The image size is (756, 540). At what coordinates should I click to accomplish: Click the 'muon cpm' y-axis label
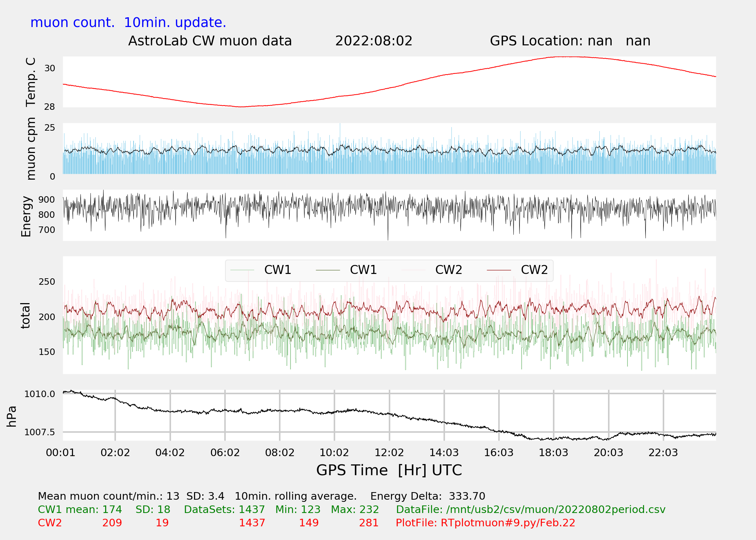click(x=31, y=148)
